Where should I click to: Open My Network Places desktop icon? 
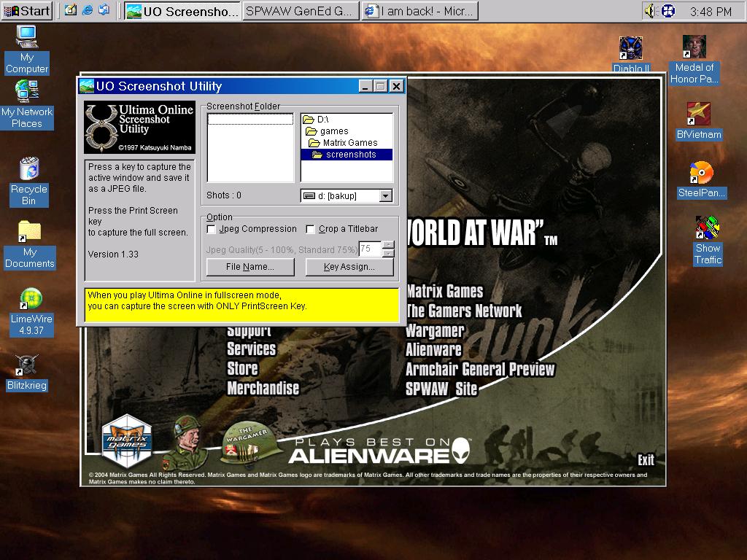pos(27,104)
